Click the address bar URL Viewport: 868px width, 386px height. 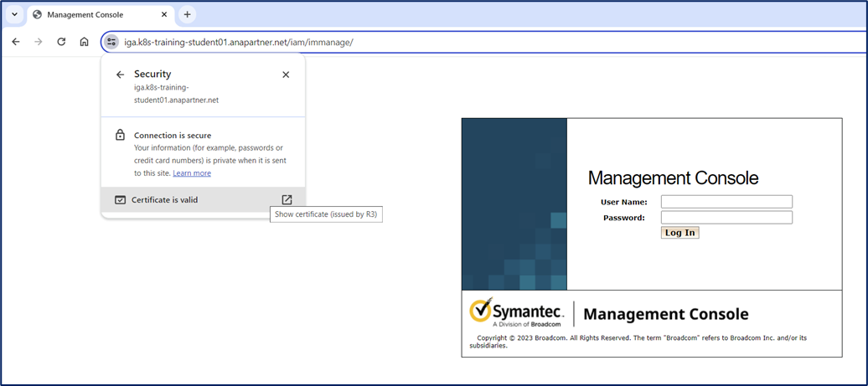coord(239,42)
